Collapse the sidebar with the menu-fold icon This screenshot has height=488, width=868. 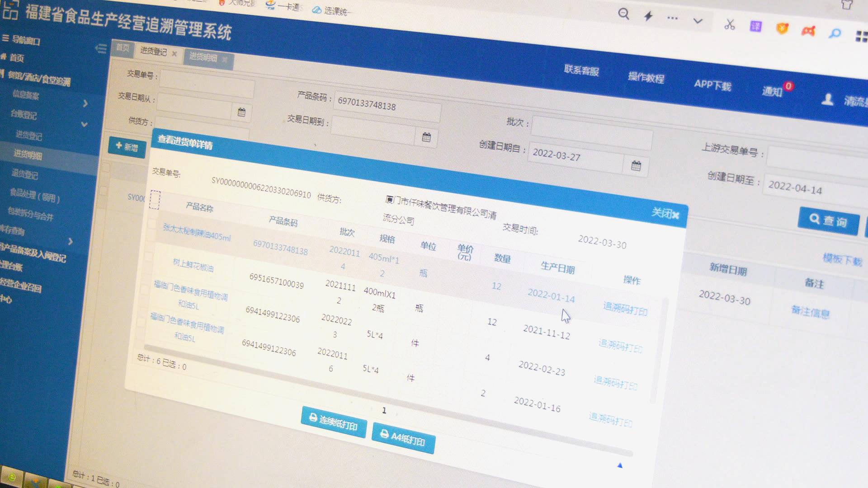pyautogui.click(x=101, y=48)
